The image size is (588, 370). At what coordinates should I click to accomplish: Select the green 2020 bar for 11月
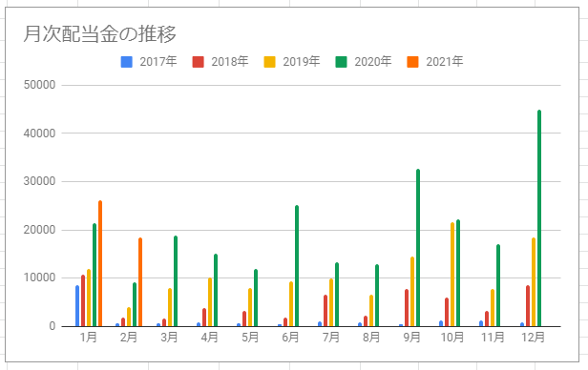[x=498, y=285]
